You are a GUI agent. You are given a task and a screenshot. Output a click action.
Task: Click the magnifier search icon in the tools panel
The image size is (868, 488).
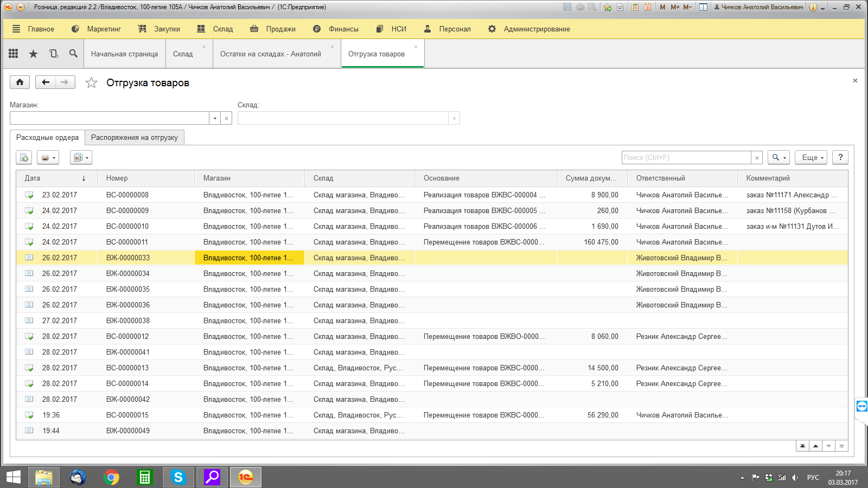pos(73,54)
